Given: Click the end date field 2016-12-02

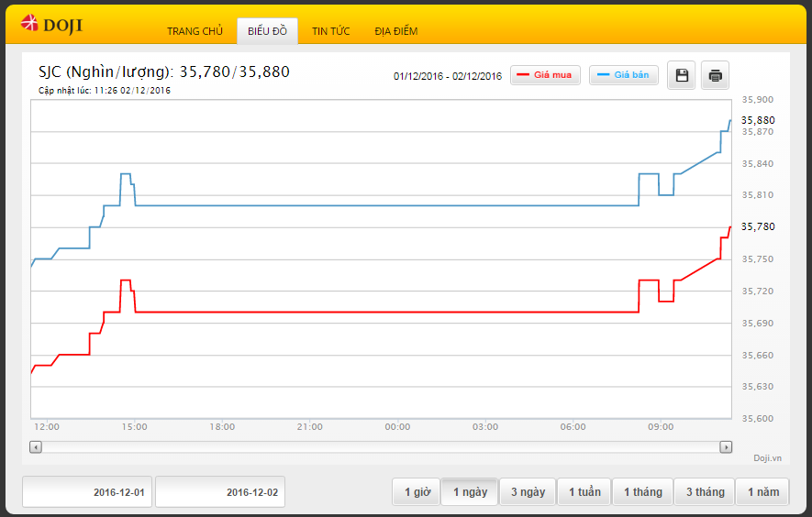Looking at the screenshot, I should point(220,491).
